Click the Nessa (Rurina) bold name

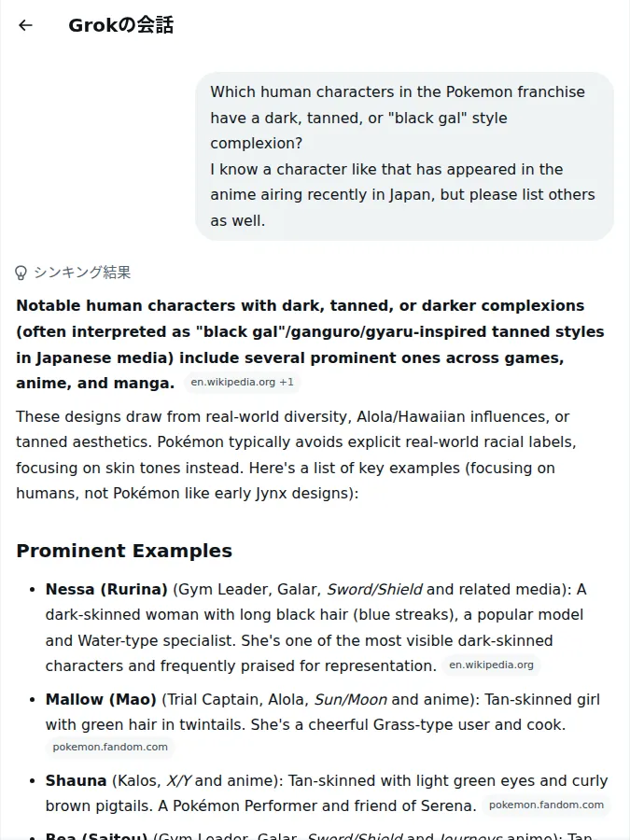point(106,589)
